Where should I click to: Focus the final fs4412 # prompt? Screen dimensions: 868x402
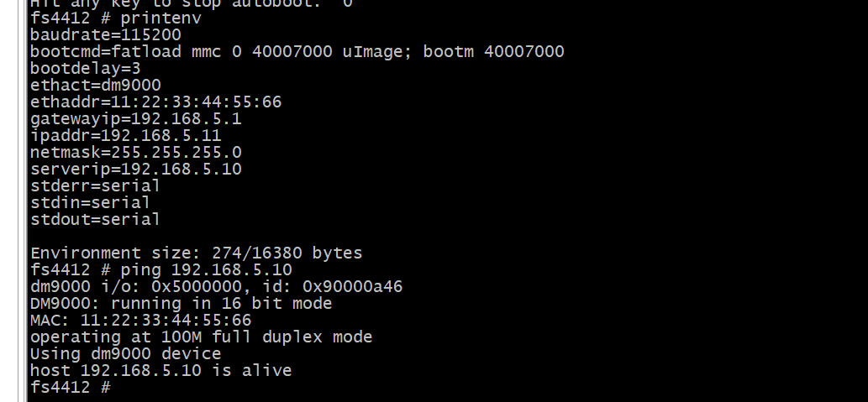click(x=71, y=387)
